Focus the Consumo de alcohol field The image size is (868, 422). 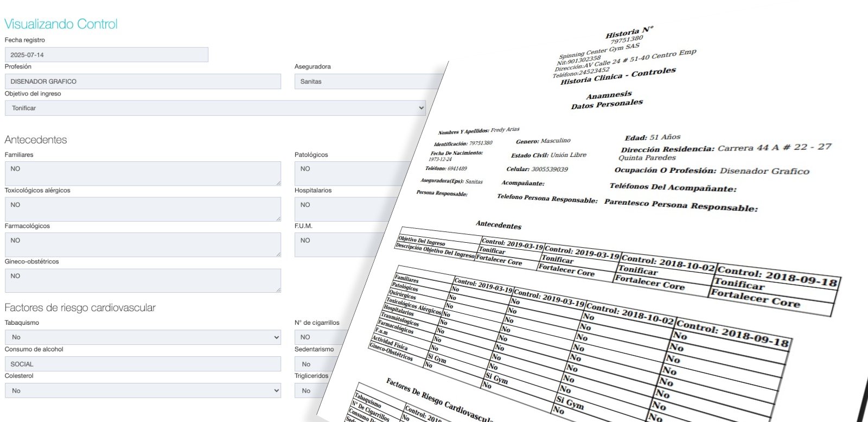(143, 364)
